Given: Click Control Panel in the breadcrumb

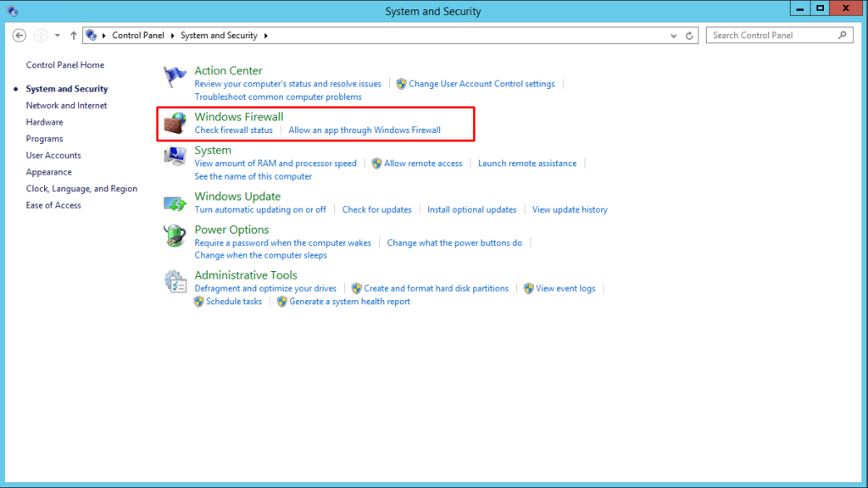Looking at the screenshot, I should [138, 36].
